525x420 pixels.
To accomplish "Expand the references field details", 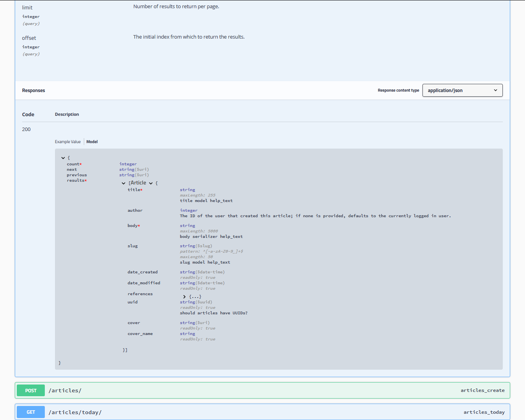I will click(x=184, y=296).
